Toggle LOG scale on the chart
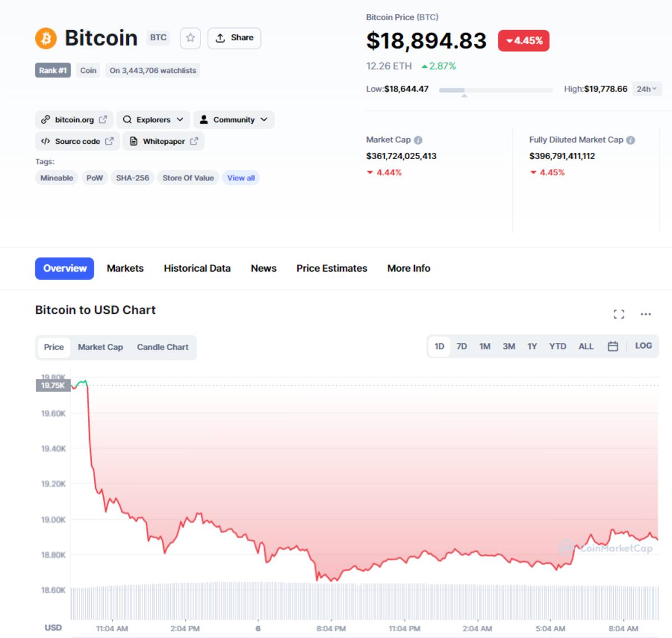Image resolution: width=672 pixels, height=638 pixels. [643, 346]
